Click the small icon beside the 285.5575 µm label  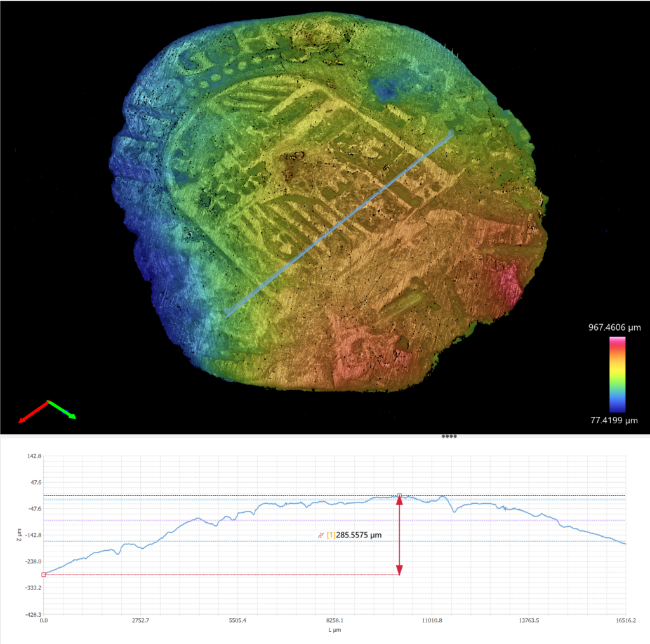(321, 536)
